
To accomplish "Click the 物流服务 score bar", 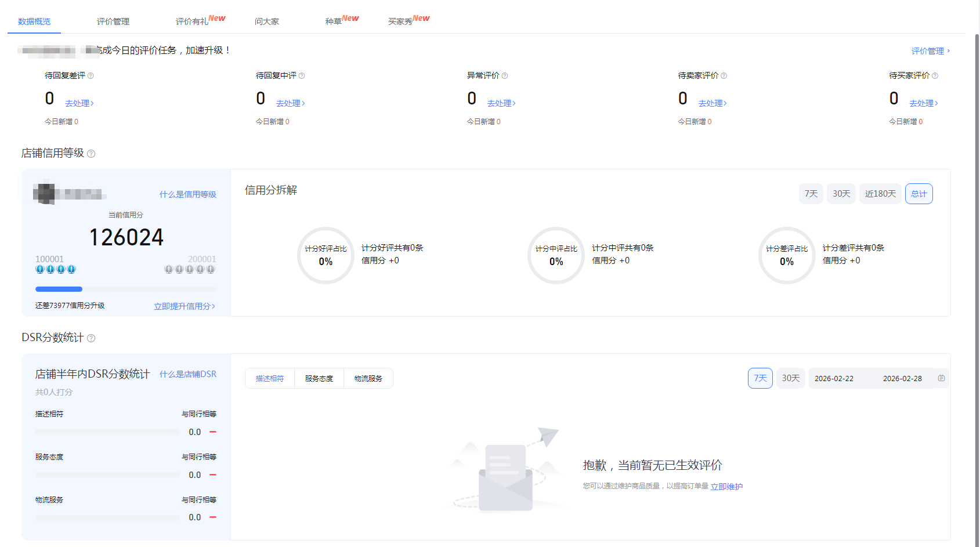I will pyautogui.click(x=107, y=517).
